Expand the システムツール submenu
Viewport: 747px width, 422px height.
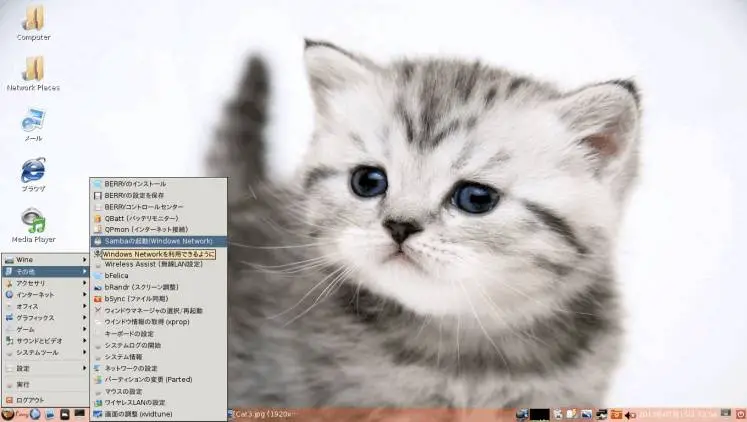[x=46, y=352]
